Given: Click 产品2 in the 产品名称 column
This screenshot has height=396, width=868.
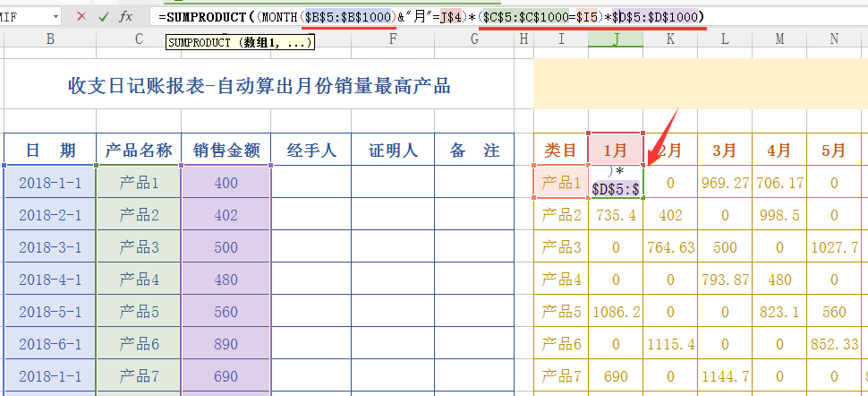Looking at the screenshot, I should tap(139, 215).
